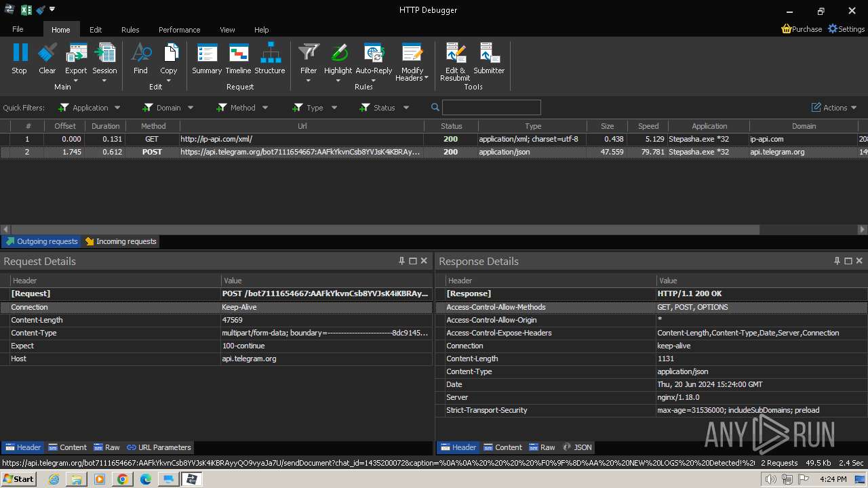The width and height of the screenshot is (868, 488).
Task: Expand the Filter dropdown arrow
Action: (x=309, y=81)
